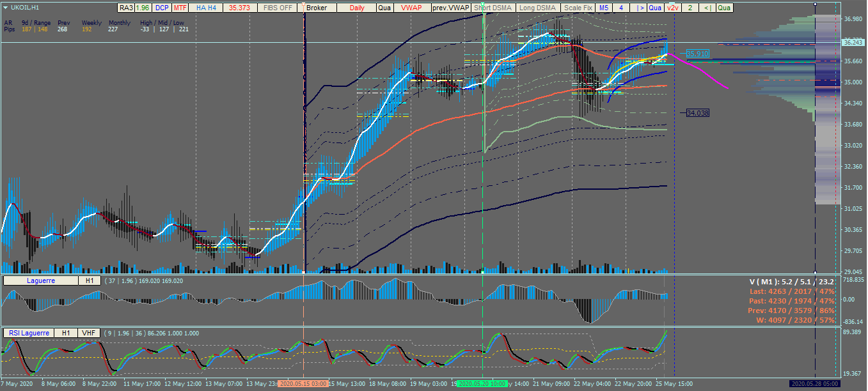Click the M5 timeframe button

click(x=604, y=8)
